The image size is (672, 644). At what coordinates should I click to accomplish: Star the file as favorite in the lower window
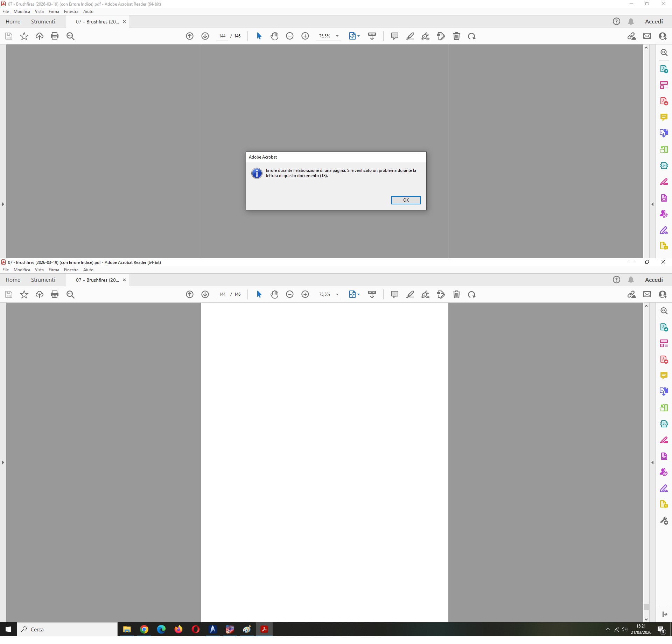click(x=24, y=294)
